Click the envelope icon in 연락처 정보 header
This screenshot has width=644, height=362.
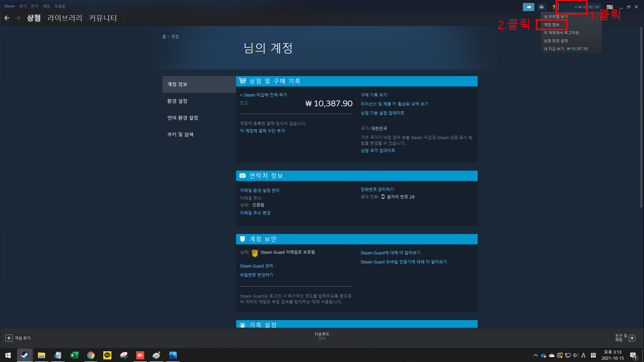coord(243,176)
